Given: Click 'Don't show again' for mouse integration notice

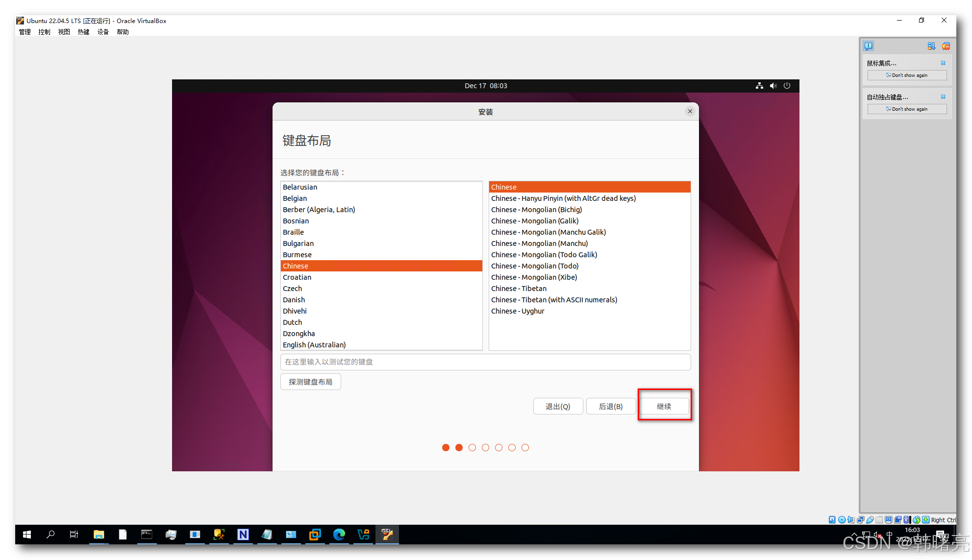Looking at the screenshot, I should click(906, 75).
